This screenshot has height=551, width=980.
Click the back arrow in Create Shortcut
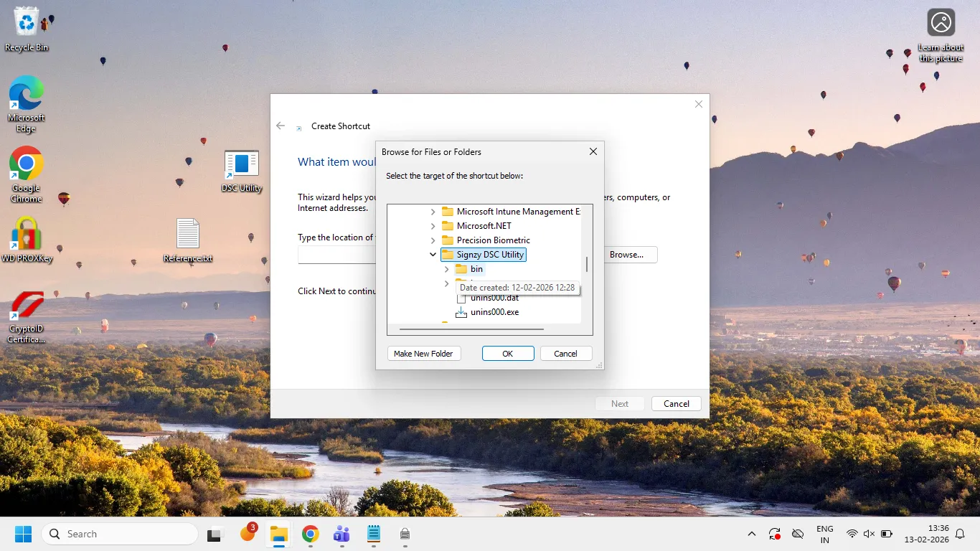[281, 126]
